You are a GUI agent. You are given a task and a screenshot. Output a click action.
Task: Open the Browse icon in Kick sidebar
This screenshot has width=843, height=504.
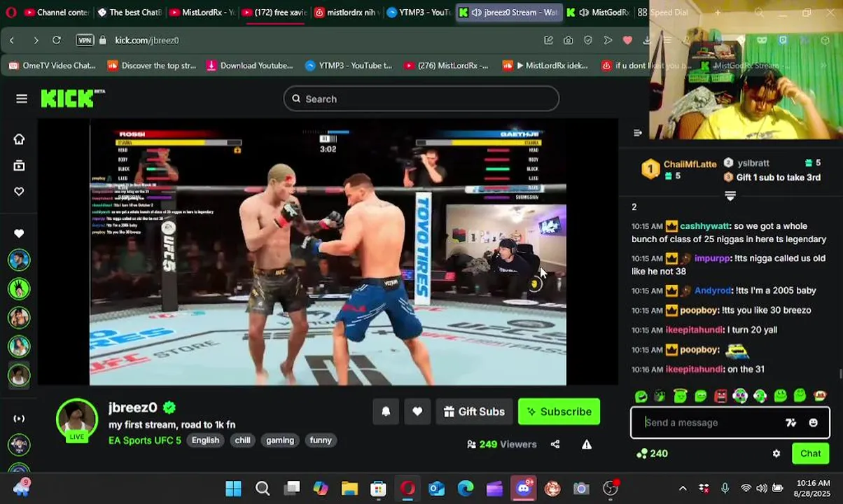coord(19,165)
